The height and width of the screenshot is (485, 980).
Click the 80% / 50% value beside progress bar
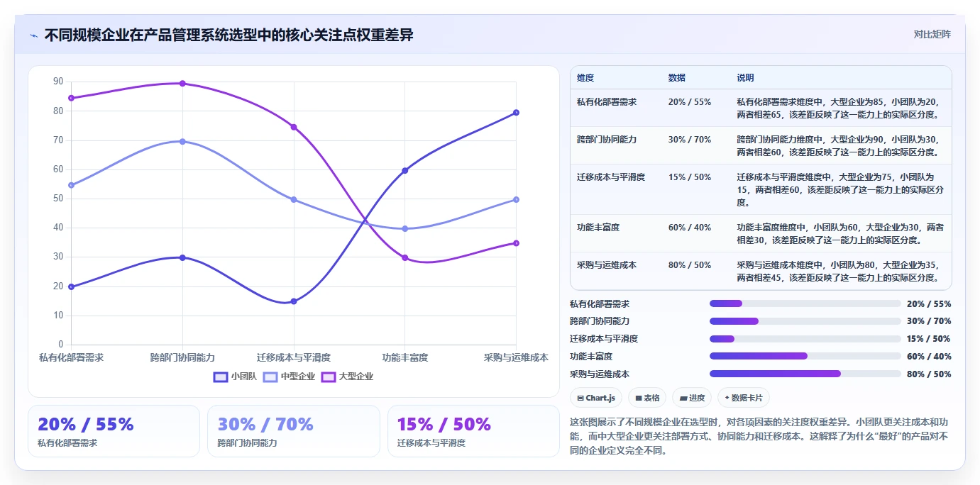click(x=929, y=374)
